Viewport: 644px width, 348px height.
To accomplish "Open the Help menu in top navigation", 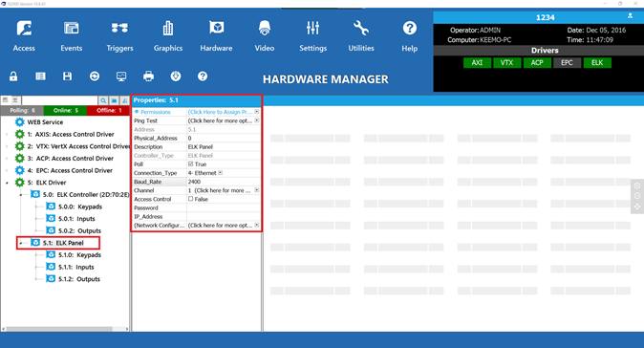I will pyautogui.click(x=410, y=36).
